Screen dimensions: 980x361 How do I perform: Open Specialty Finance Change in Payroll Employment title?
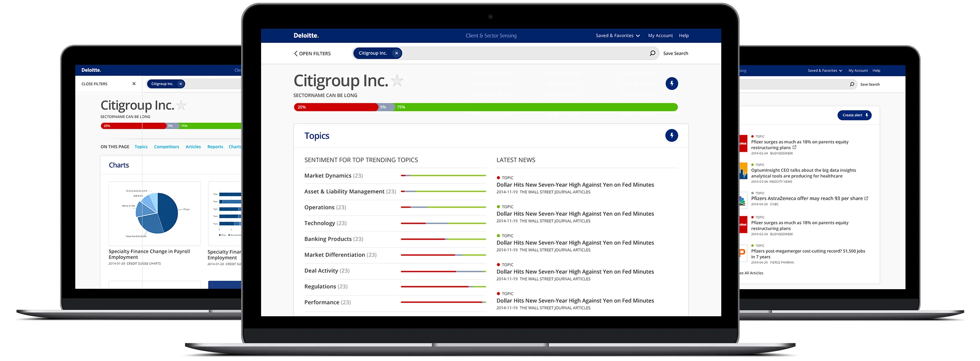(x=149, y=254)
